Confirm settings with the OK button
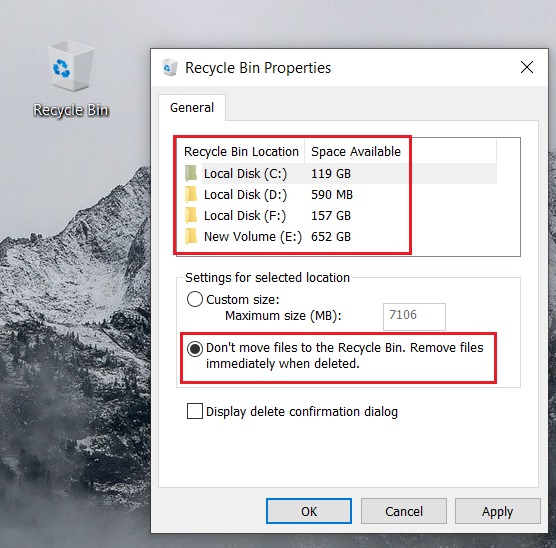This screenshot has height=548, width=556. [x=309, y=511]
